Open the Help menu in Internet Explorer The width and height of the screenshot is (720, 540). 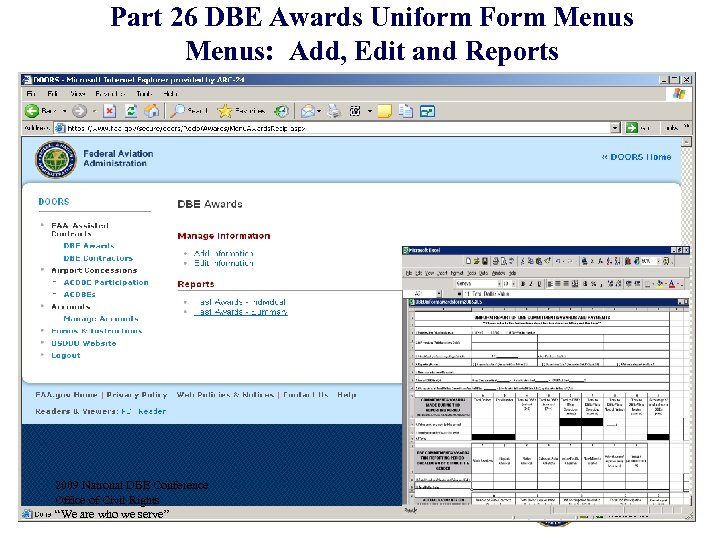coord(170,94)
